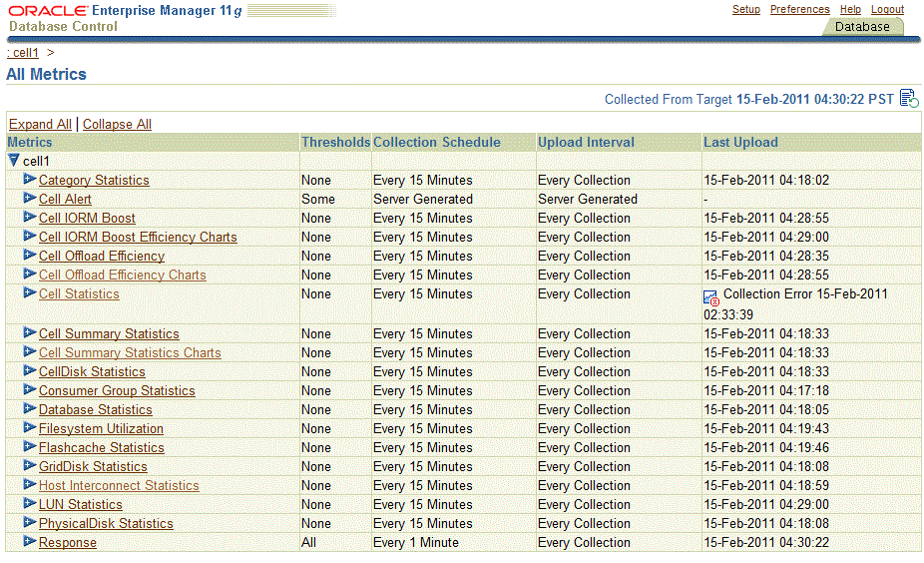The height and width of the screenshot is (563, 924).
Task: Click Collapse All link
Action: (117, 124)
